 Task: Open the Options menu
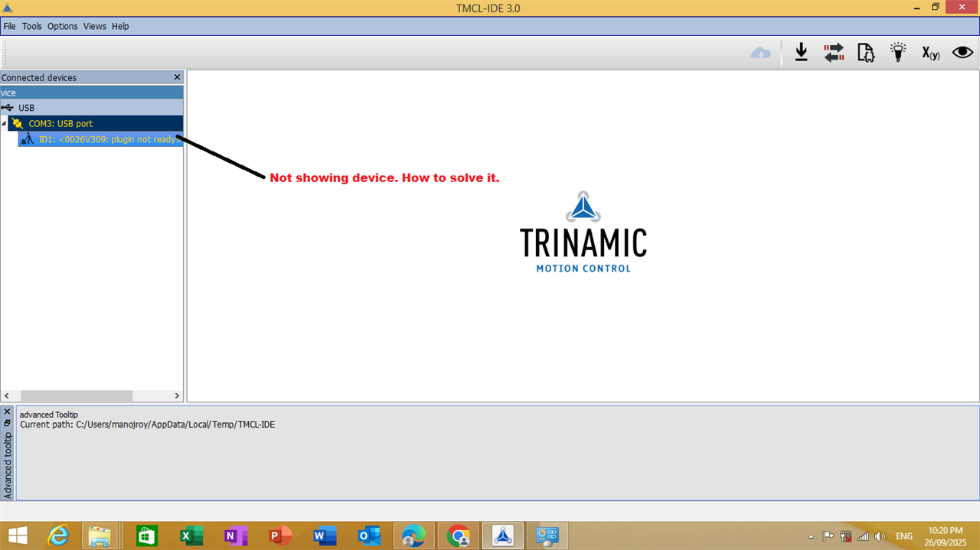click(63, 26)
